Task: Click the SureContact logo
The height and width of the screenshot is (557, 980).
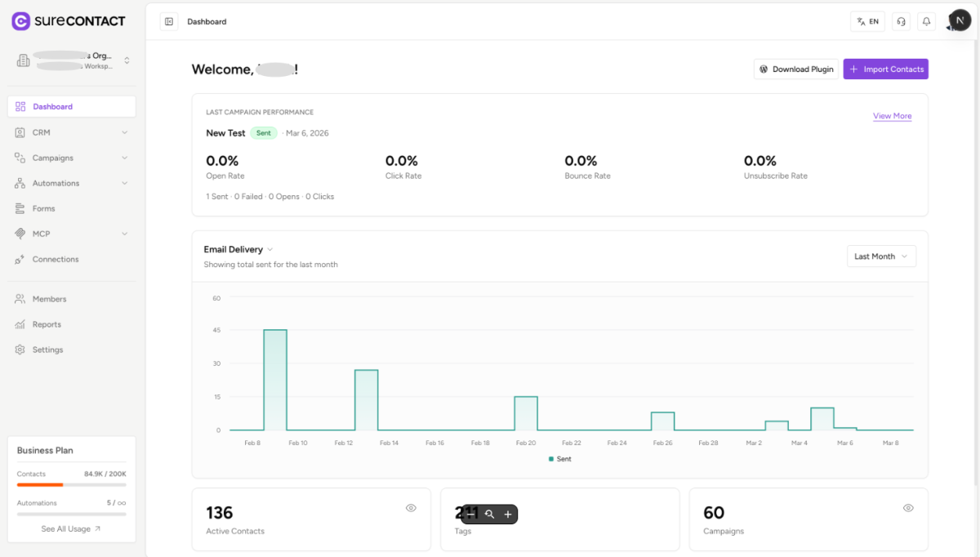Action: click(x=69, y=20)
